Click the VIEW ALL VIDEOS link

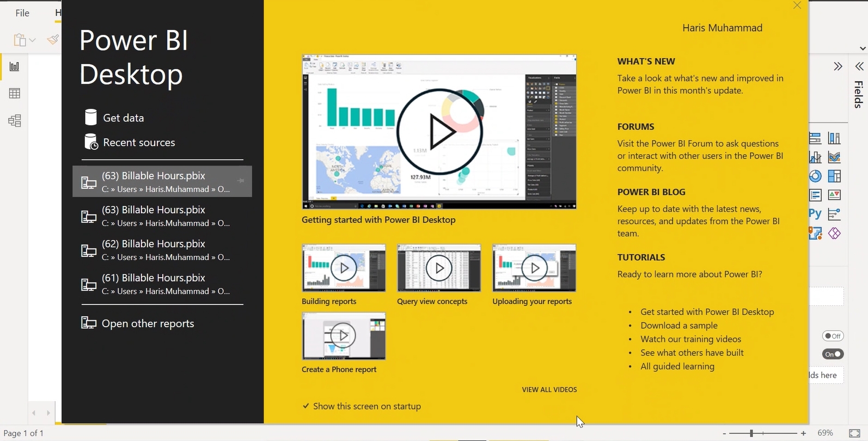coord(549,389)
